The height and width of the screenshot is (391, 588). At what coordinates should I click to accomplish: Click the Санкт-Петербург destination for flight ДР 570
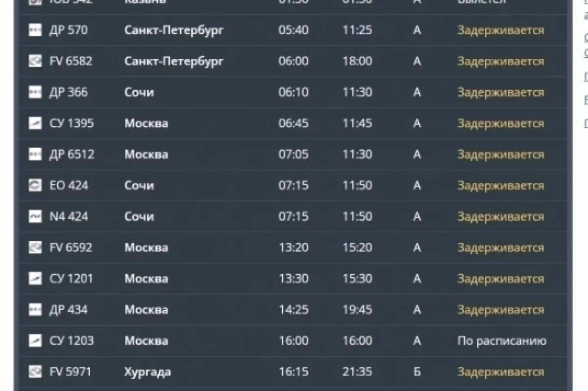point(174,30)
